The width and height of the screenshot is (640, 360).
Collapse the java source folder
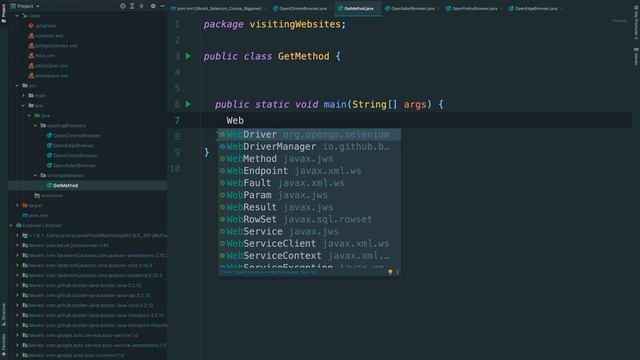coord(29,116)
